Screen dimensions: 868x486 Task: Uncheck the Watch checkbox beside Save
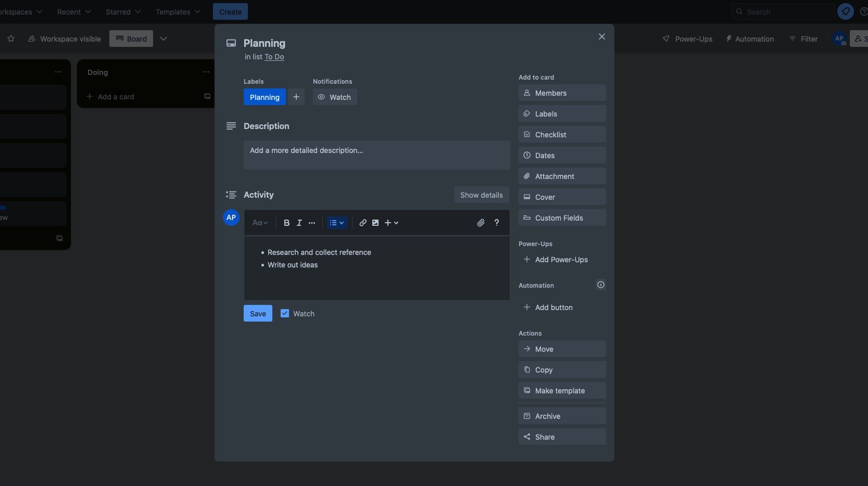pos(285,313)
